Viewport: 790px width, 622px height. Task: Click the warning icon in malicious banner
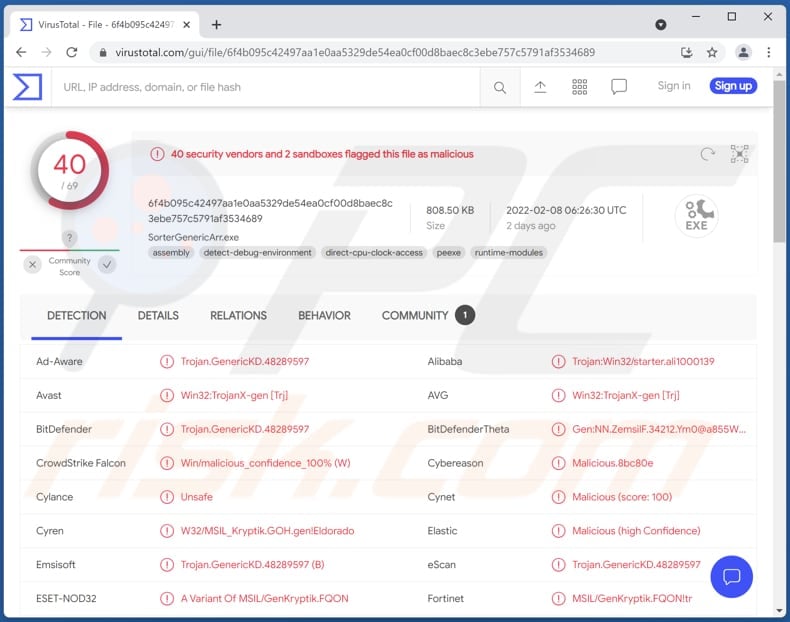157,154
